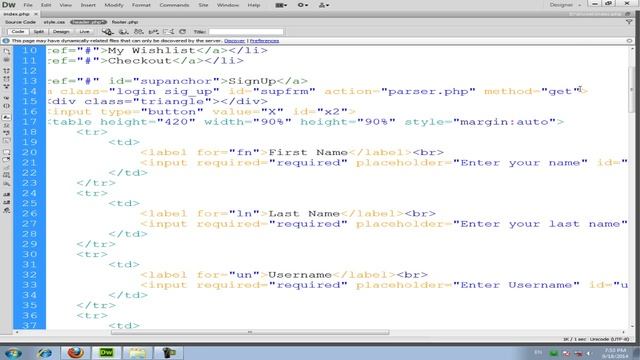Click the horizontal scrollbar thumb

250,332
